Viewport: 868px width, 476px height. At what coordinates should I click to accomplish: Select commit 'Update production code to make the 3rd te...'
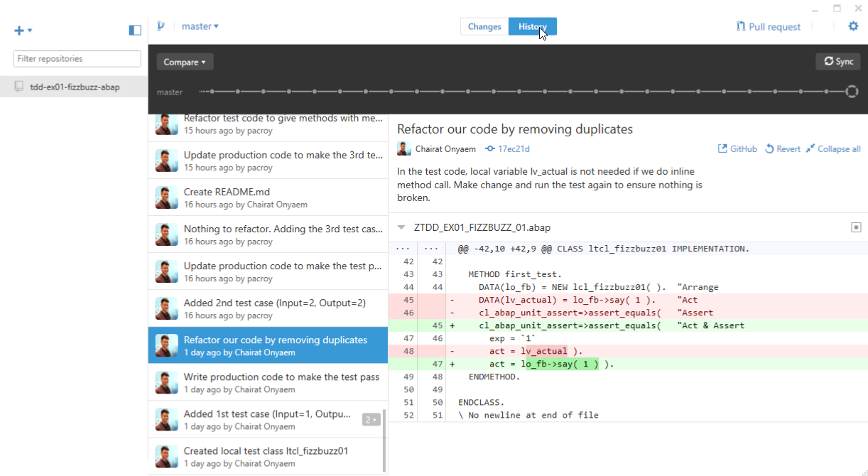pos(268,161)
